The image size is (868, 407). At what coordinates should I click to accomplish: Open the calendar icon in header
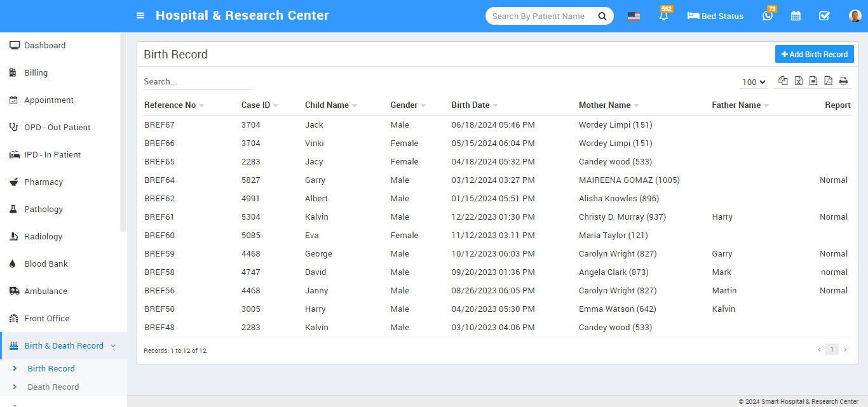click(796, 17)
